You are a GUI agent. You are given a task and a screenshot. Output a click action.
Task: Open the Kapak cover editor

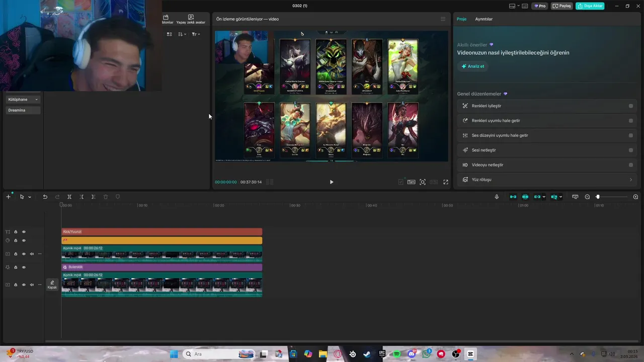coord(52,285)
